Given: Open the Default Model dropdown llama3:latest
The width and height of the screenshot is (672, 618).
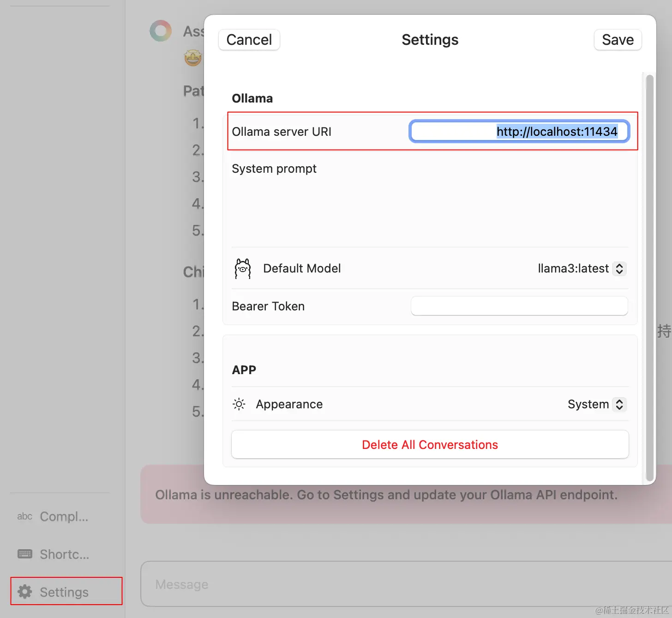Looking at the screenshot, I should click(582, 268).
